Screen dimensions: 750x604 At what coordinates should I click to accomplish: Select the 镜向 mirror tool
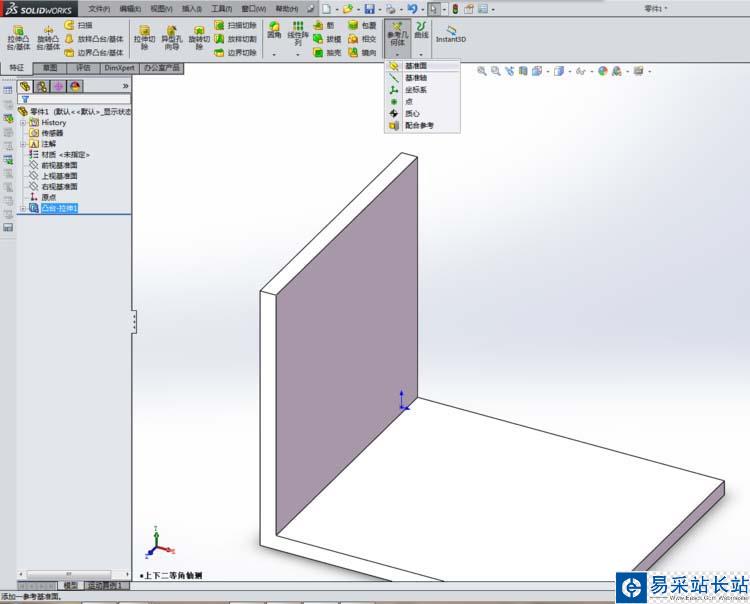click(x=362, y=53)
